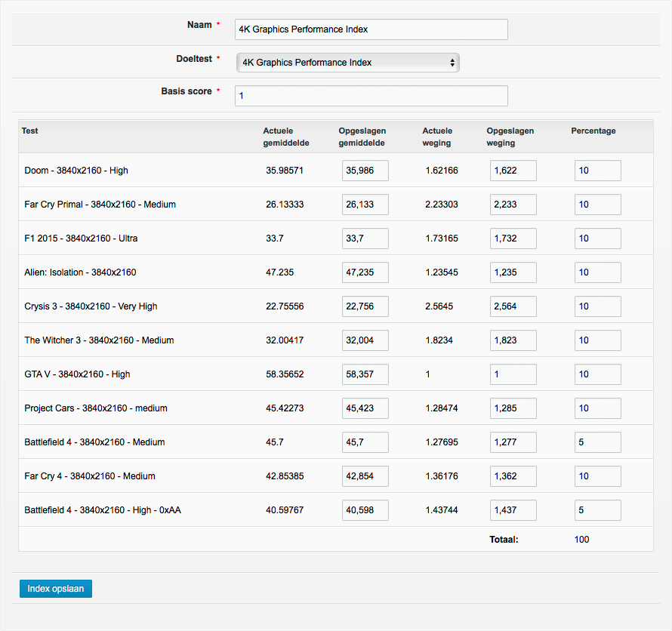This screenshot has width=672, height=631.
Task: Click the Naam text field
Action: pyautogui.click(x=371, y=29)
